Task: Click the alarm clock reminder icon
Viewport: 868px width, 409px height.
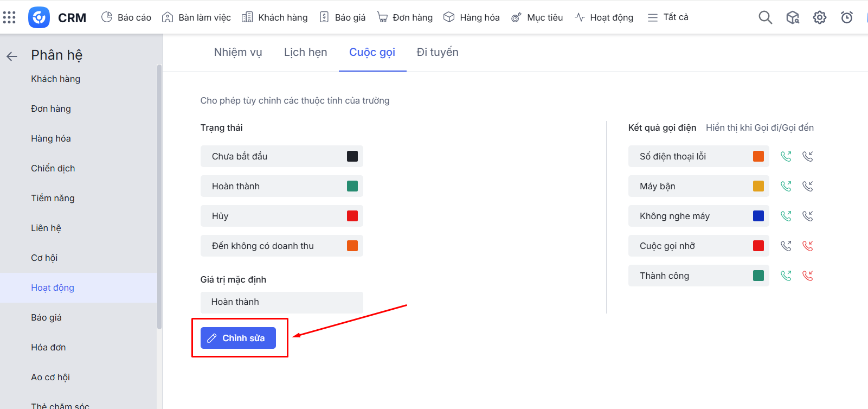Action: (x=846, y=17)
